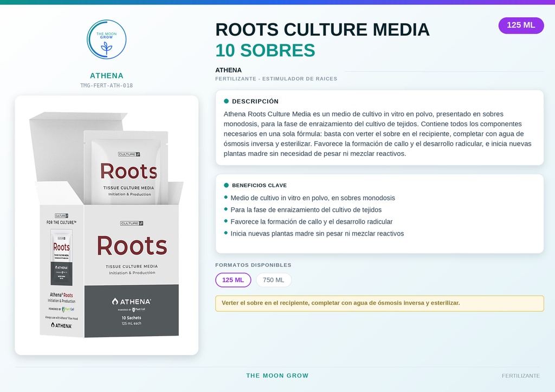Select the 125 ML format pill

coord(233,280)
